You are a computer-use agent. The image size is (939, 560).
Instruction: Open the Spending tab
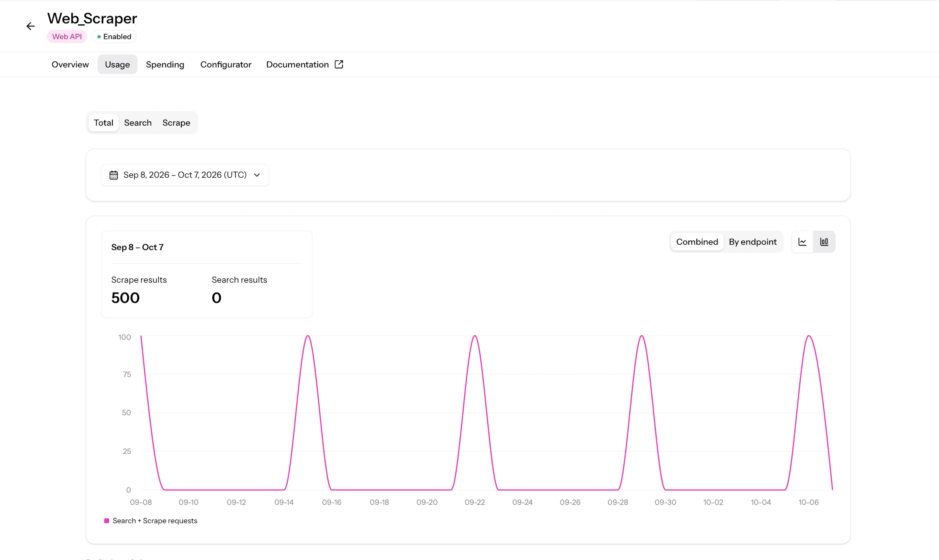(165, 65)
